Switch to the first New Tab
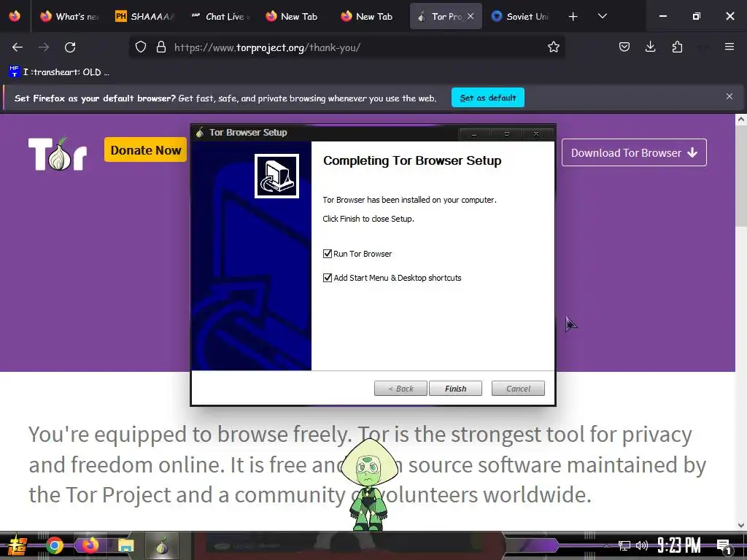This screenshot has height=560, width=747. point(292,17)
